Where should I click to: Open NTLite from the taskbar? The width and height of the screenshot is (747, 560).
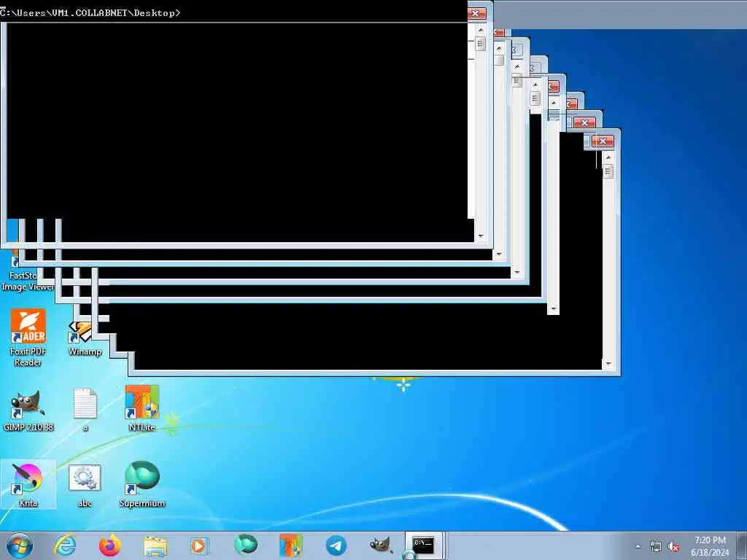pyautogui.click(x=290, y=545)
